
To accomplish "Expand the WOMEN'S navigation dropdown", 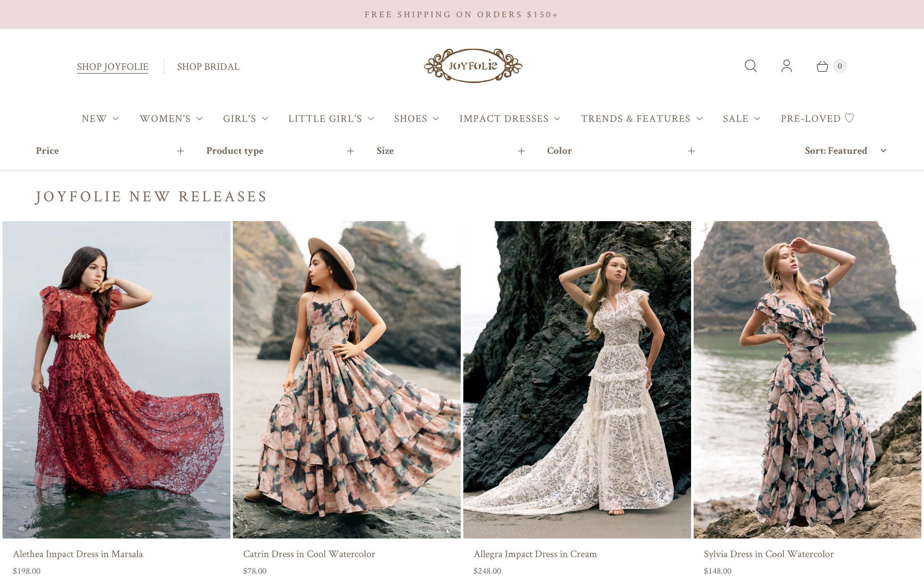I will pyautogui.click(x=170, y=118).
